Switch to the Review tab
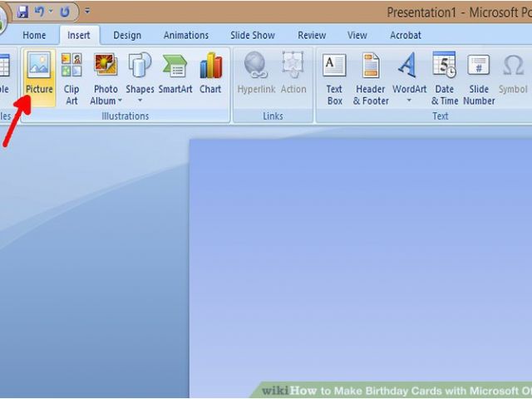Image resolution: width=532 pixels, height=399 pixels. pyautogui.click(x=312, y=35)
